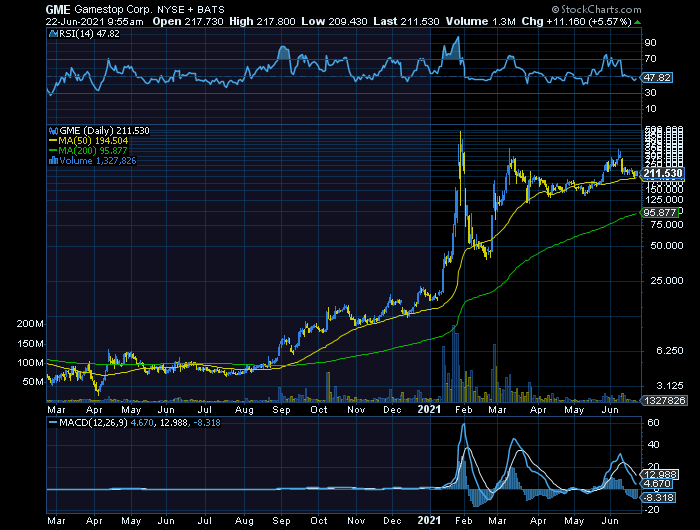Click the 30 level on RSI axis
Viewport: 700px width, 530px height.
[650, 93]
